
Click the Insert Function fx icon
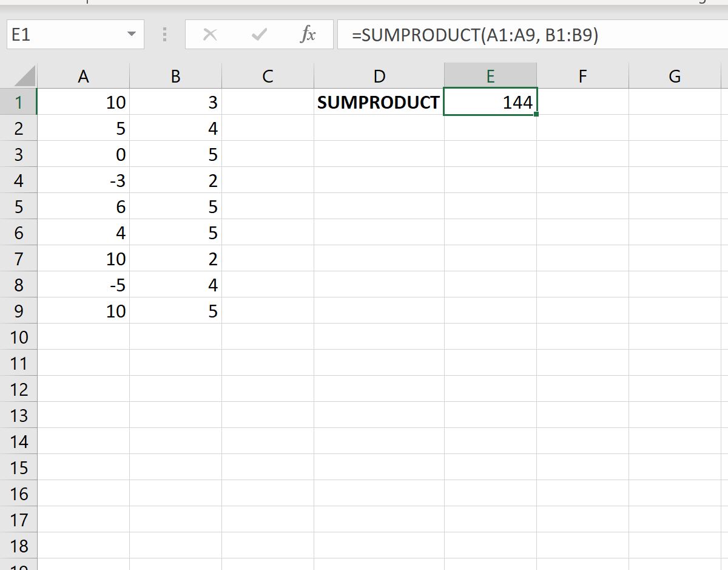point(308,35)
